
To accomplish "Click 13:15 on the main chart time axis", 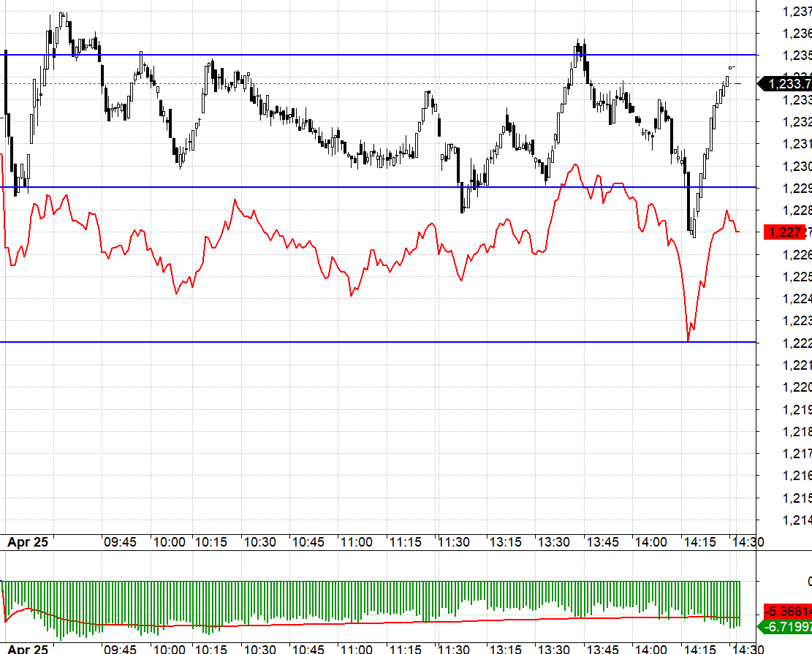I will [x=504, y=543].
